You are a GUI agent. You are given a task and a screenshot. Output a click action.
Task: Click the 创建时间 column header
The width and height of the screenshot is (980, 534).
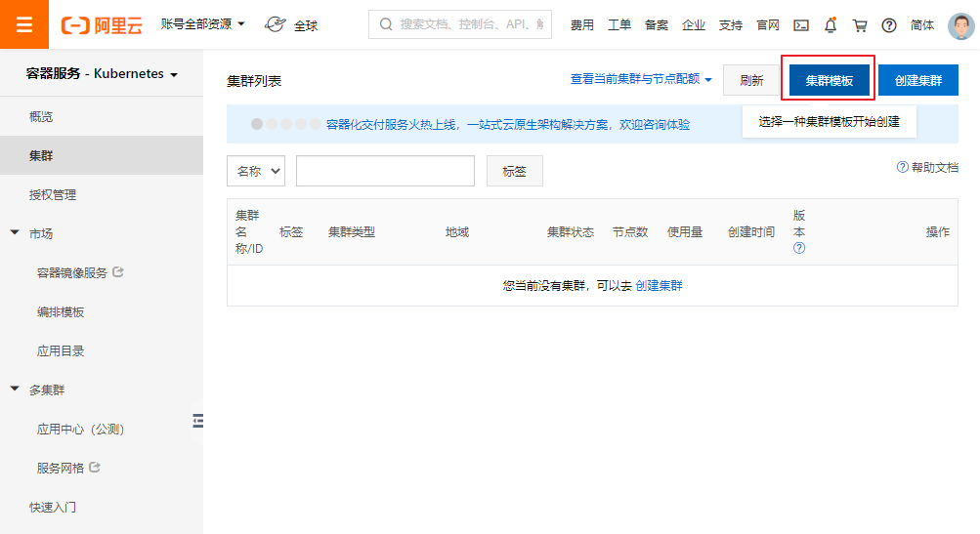coord(750,231)
